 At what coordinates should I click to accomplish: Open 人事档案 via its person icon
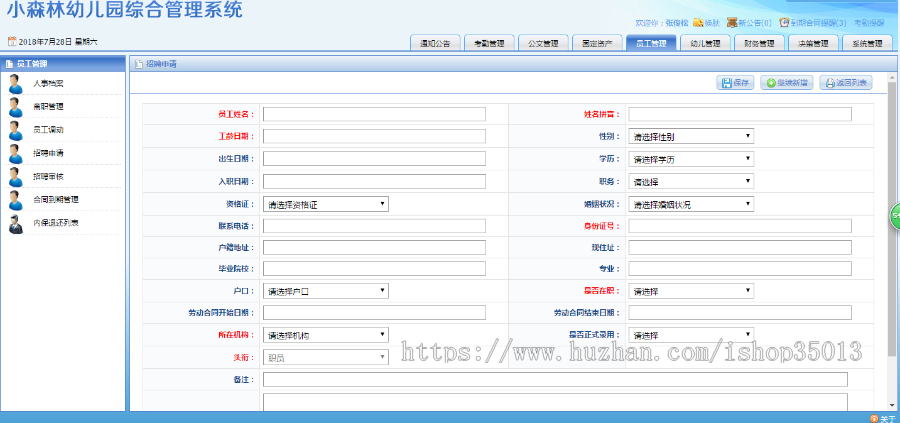click(x=15, y=84)
